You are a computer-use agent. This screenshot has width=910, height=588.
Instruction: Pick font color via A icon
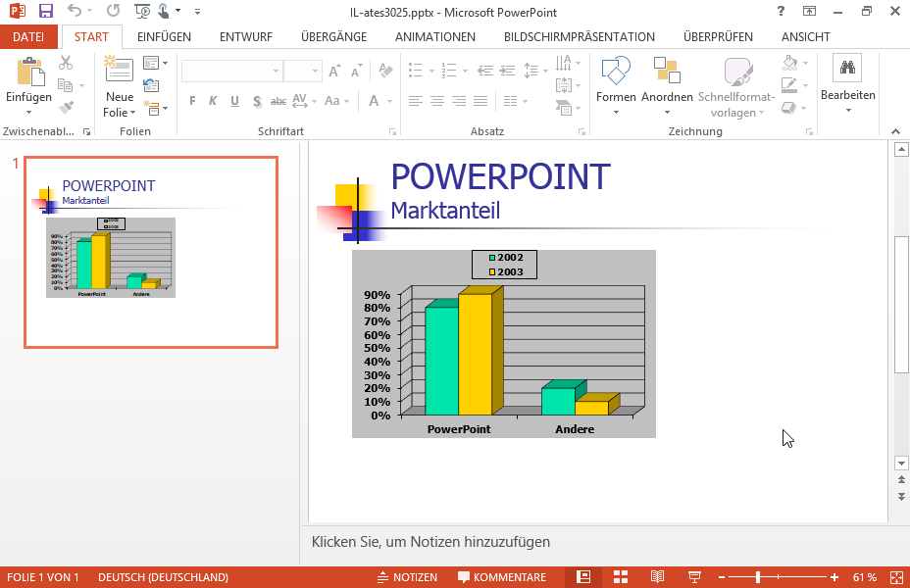tap(374, 101)
